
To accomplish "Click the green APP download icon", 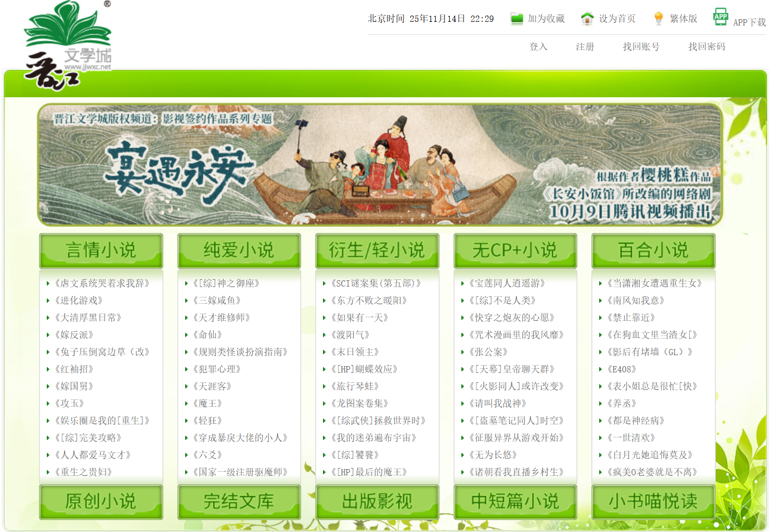I will (720, 17).
